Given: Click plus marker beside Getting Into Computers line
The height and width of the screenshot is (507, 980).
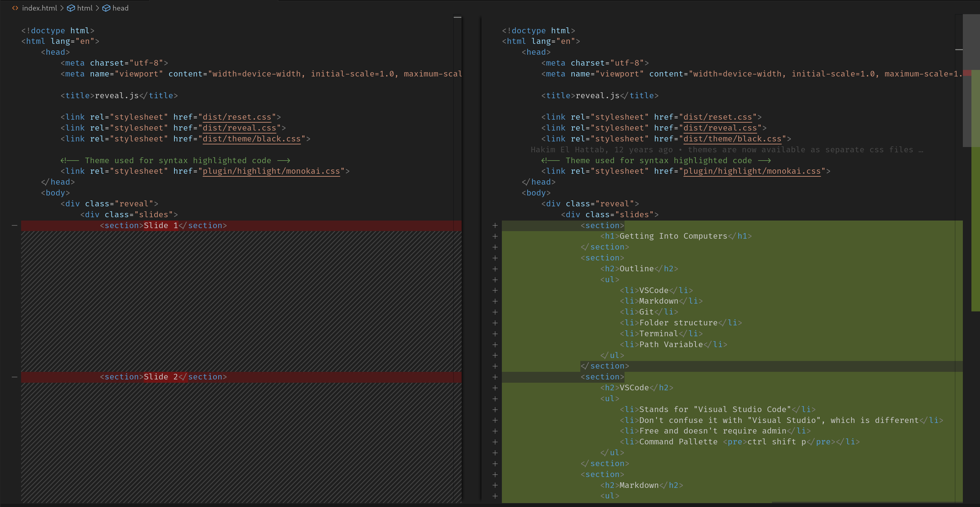Looking at the screenshot, I should (x=495, y=236).
